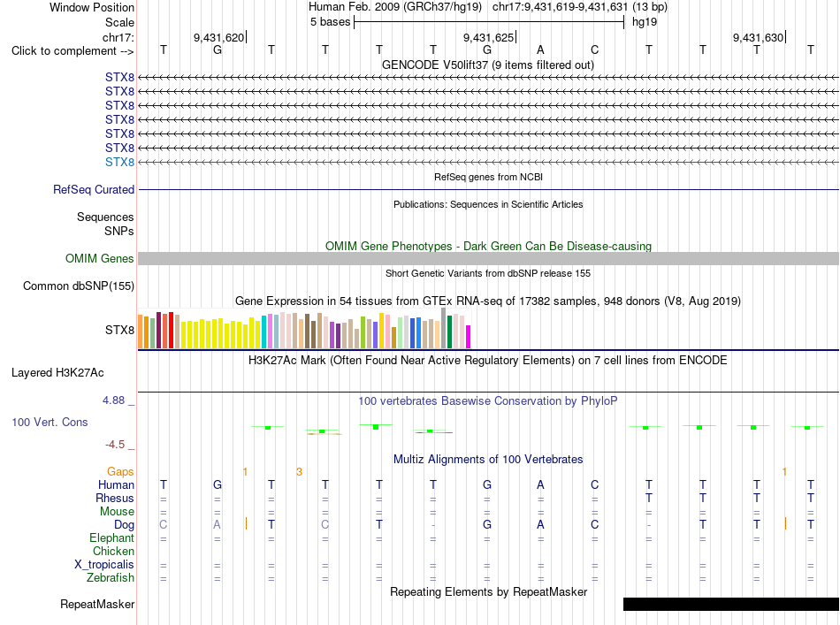Click the -4.5 PhyloP lower limit value
Image resolution: width=840 pixels, height=625 pixels.
pos(115,444)
